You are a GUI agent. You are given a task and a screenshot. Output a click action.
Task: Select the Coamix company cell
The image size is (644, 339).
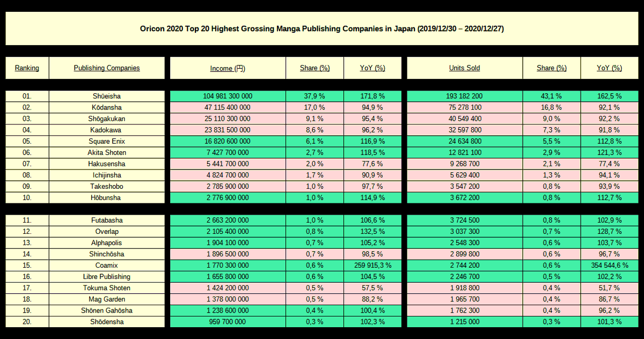(x=107, y=266)
